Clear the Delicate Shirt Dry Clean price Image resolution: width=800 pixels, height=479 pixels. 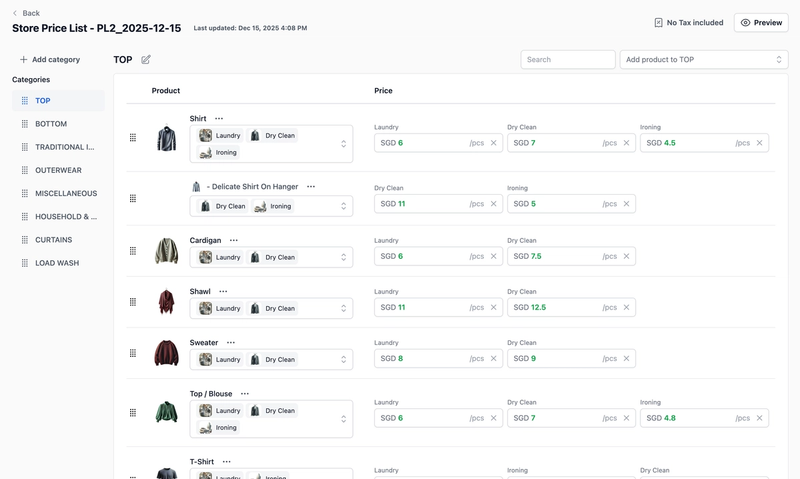point(493,204)
